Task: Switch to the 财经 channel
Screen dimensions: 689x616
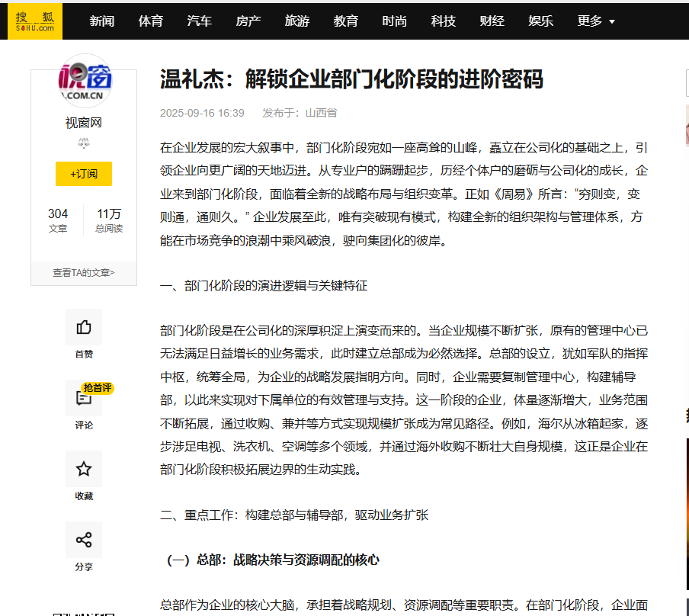Action: point(492,21)
